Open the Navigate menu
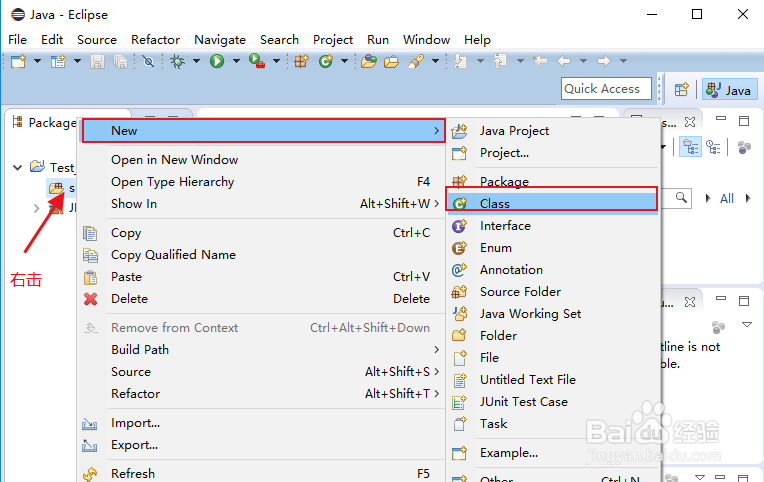 220,39
